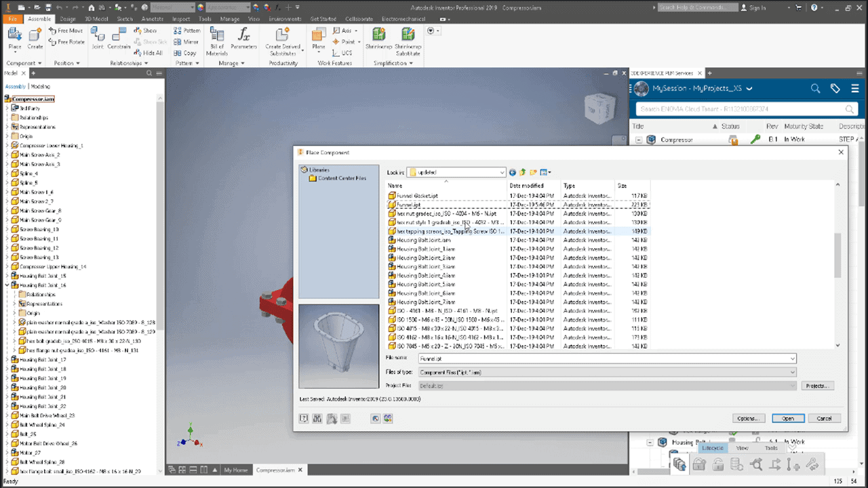Collapse Compressor row in 3DEXPERIENCE table
This screenshot has height=488, width=868.
pyautogui.click(x=639, y=140)
